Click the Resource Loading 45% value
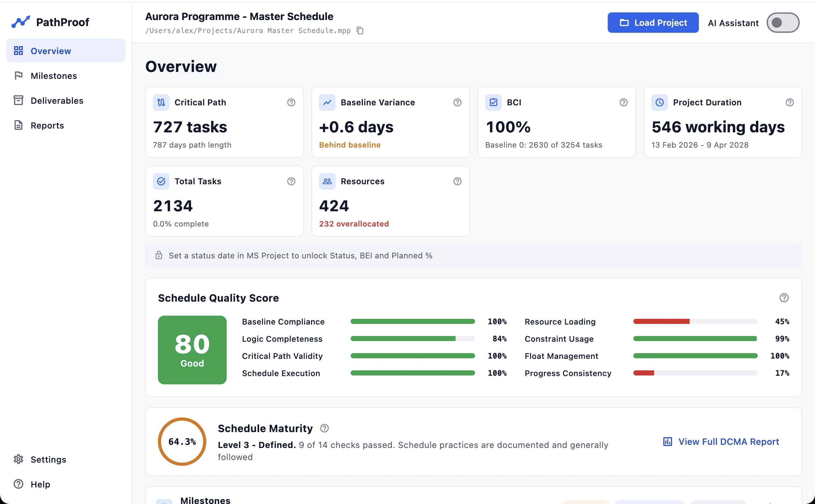The width and height of the screenshot is (815, 504). [782, 322]
